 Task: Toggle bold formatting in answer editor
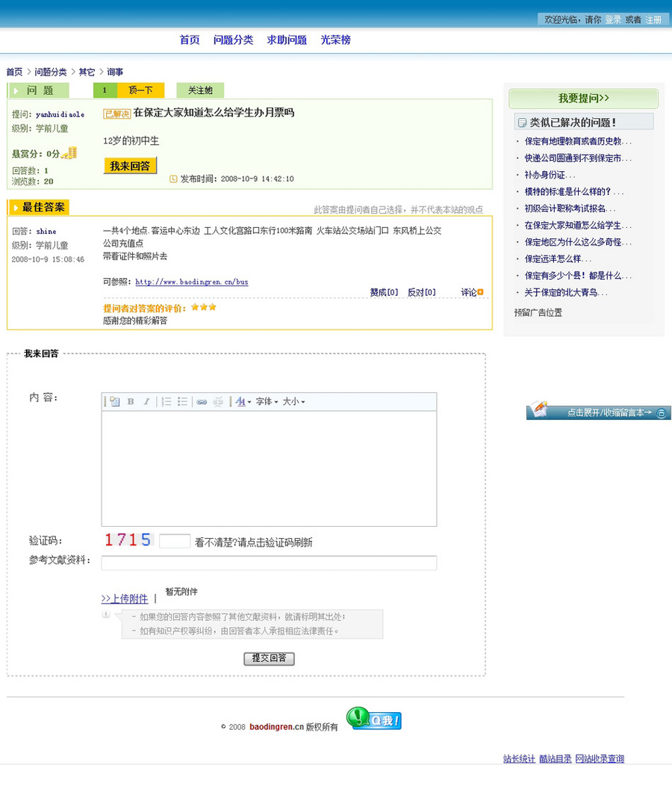(x=131, y=401)
